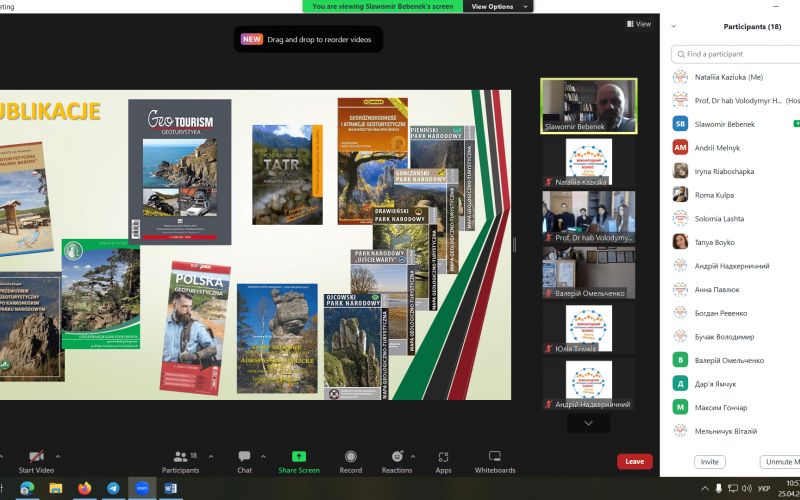Open the Apps panel
800x500 pixels.
click(443, 461)
